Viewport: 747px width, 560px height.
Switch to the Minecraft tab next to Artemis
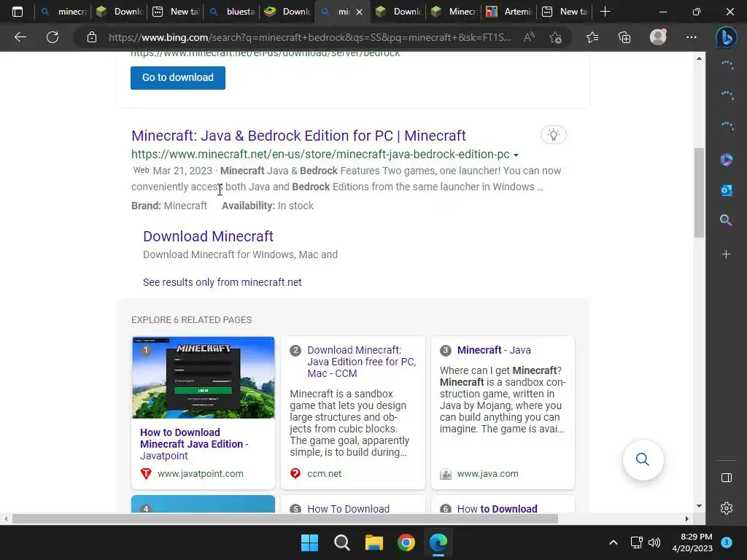click(454, 12)
